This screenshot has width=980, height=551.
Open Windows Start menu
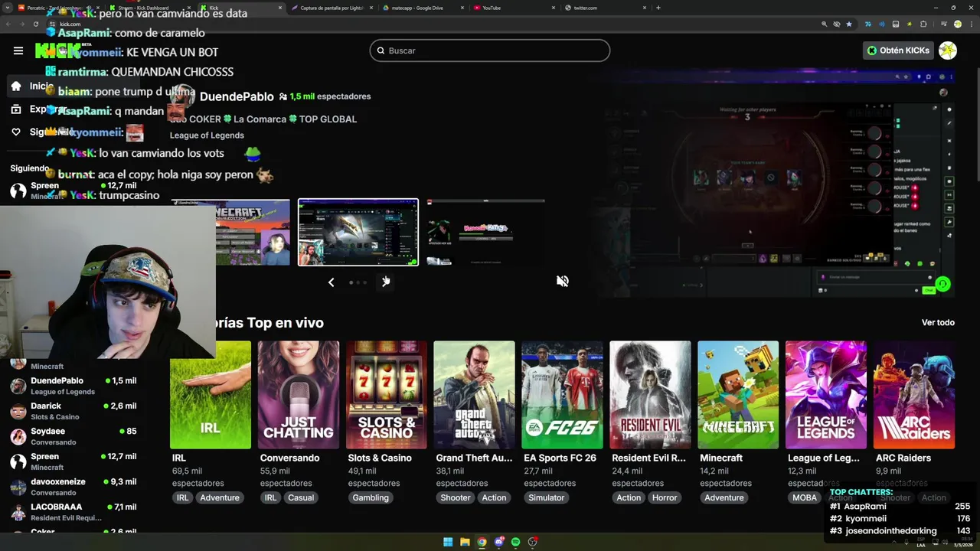pos(448,542)
